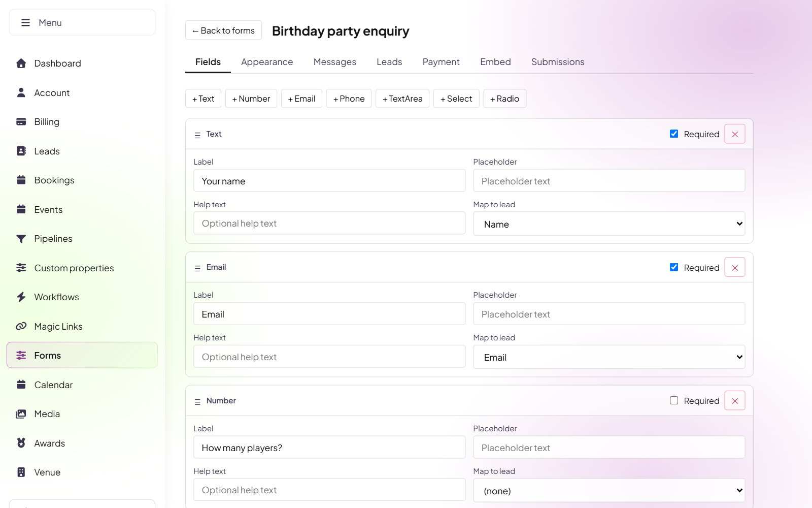The image size is (812, 508).
Task: Click the Workflows lightning bolt icon
Action: point(21,297)
